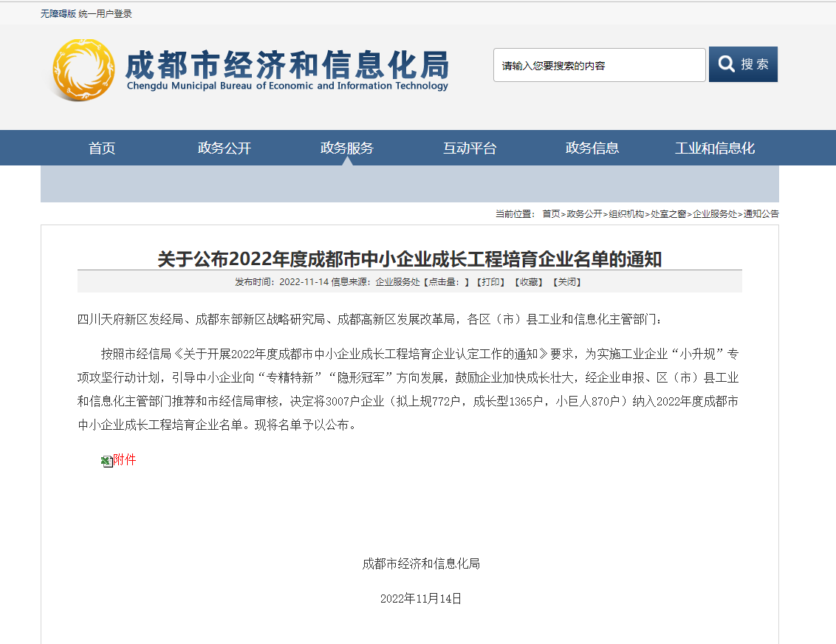Viewport: 836px width, 644px height.
Task: Open the 政务信息 navigation item
Action: pos(592,148)
